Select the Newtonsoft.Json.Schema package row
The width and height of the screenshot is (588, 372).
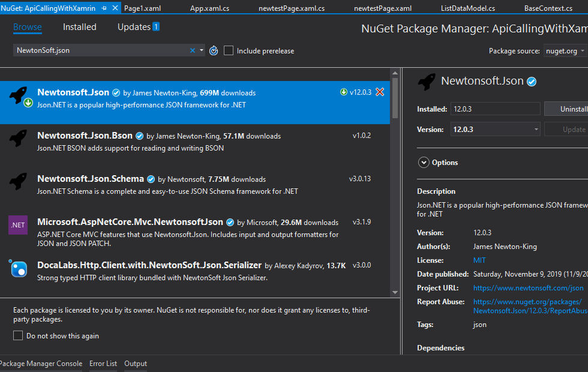pyautogui.click(x=195, y=188)
